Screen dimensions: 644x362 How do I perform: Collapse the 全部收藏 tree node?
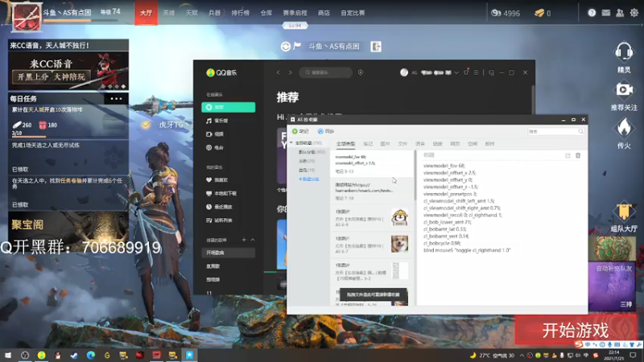tap(291, 143)
